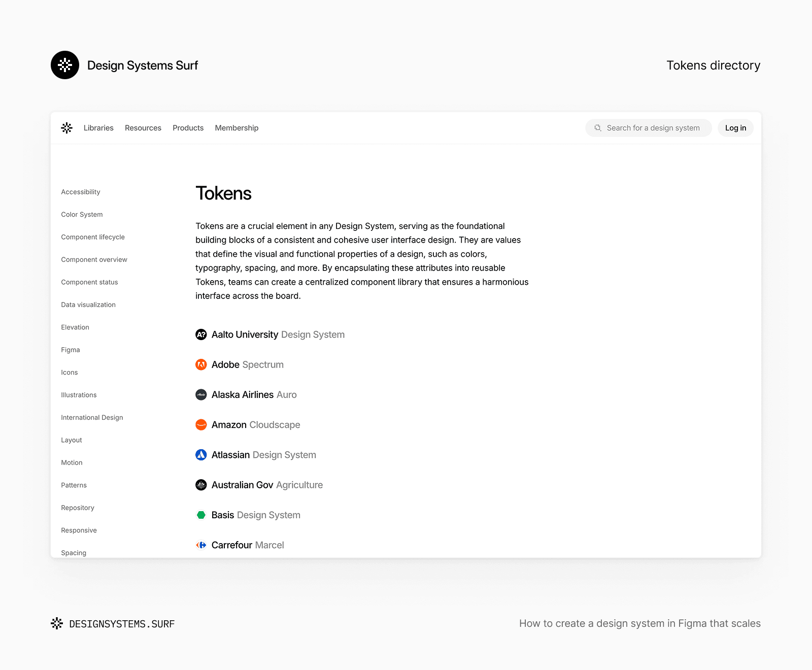Select Component overview in the sidebar
The width and height of the screenshot is (812, 670).
94,259
